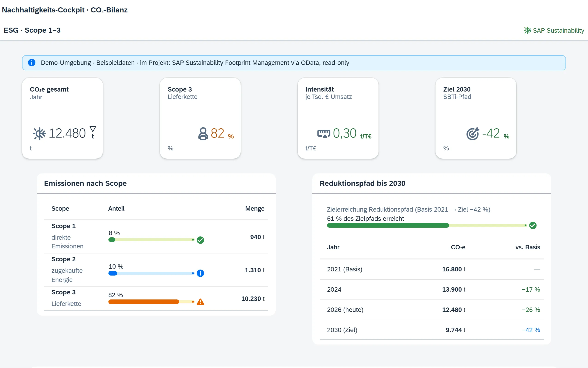
Task: Open the Intensität tile
Action: tap(338, 118)
